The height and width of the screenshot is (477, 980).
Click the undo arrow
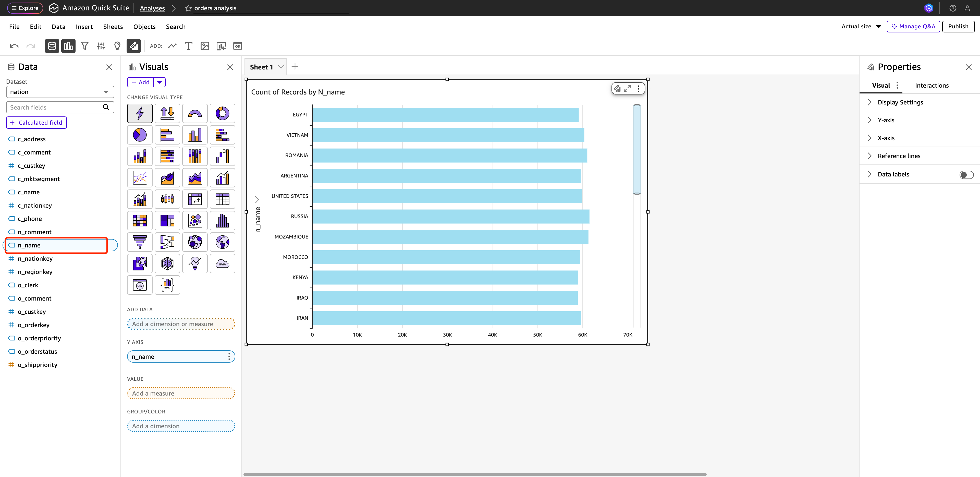click(14, 46)
